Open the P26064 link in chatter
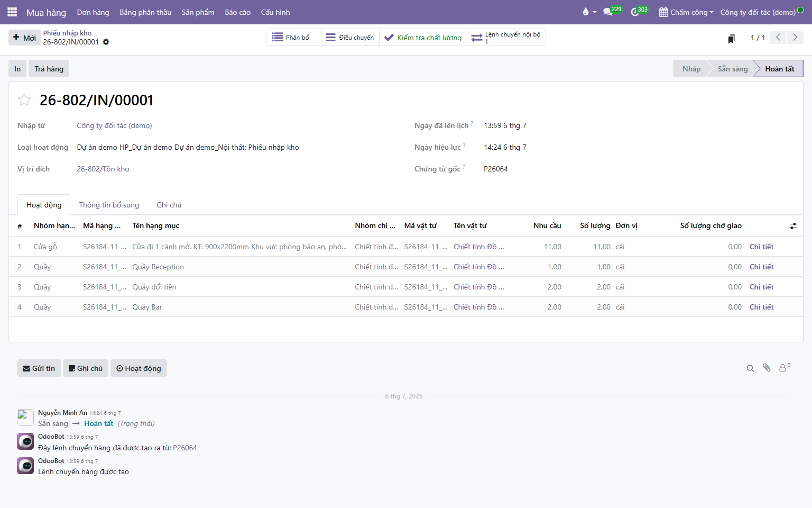812x508 pixels. (185, 448)
